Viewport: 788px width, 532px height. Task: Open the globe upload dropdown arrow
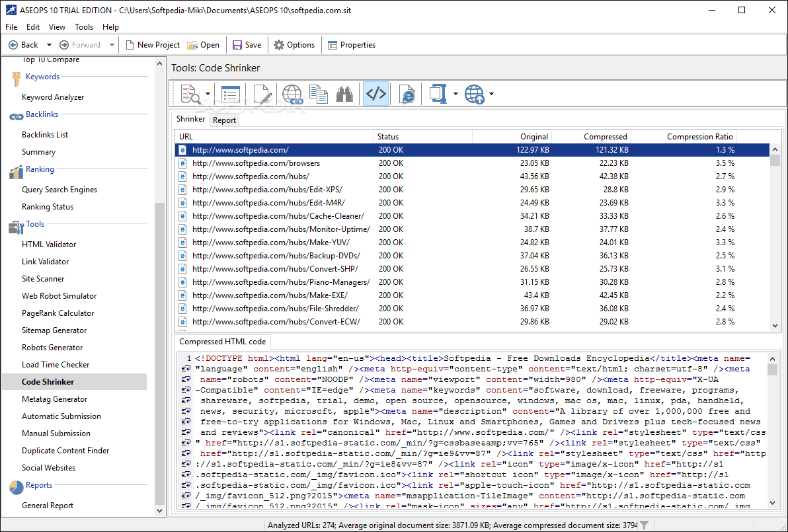click(x=491, y=94)
